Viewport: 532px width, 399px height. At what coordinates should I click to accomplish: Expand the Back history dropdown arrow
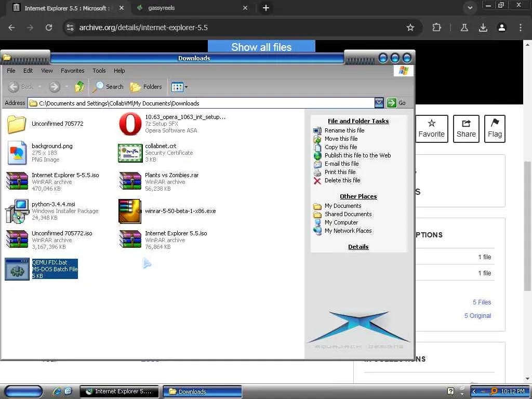[39, 87]
